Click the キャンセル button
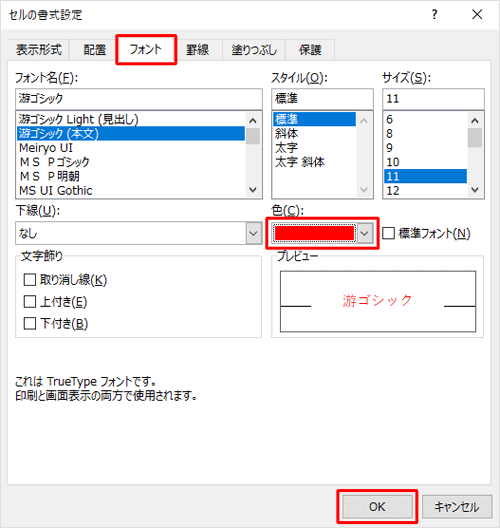 [457, 506]
